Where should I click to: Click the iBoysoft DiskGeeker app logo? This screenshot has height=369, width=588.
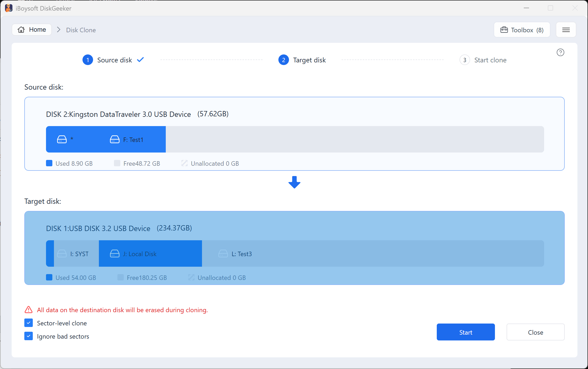9,8
